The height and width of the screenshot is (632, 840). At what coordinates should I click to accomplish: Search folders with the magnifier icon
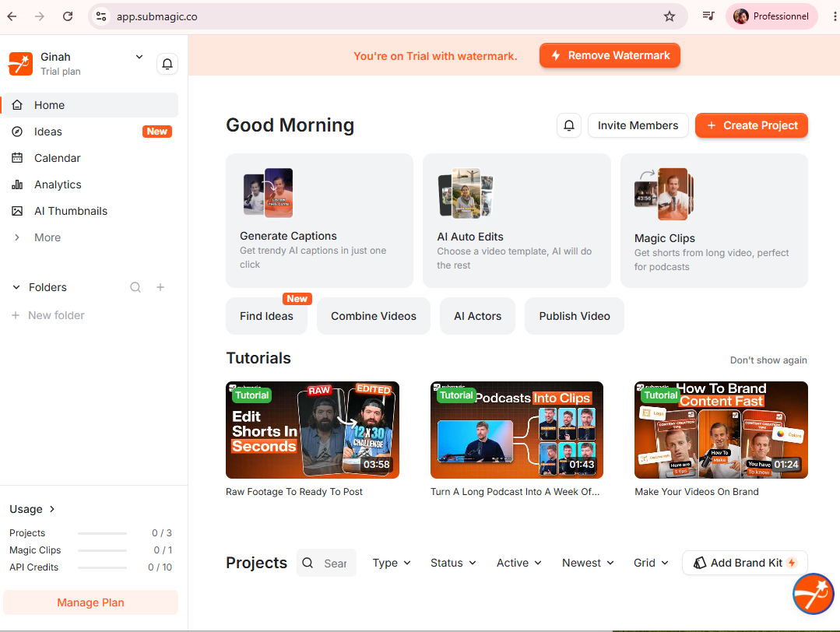point(135,288)
